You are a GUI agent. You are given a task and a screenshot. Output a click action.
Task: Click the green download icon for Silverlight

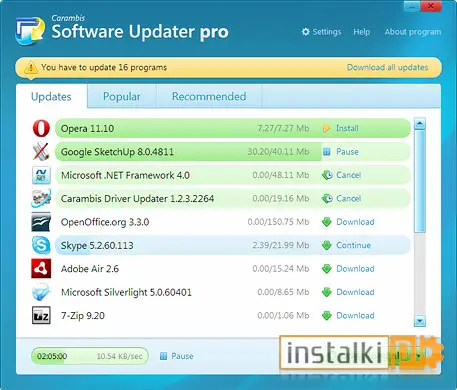327,292
